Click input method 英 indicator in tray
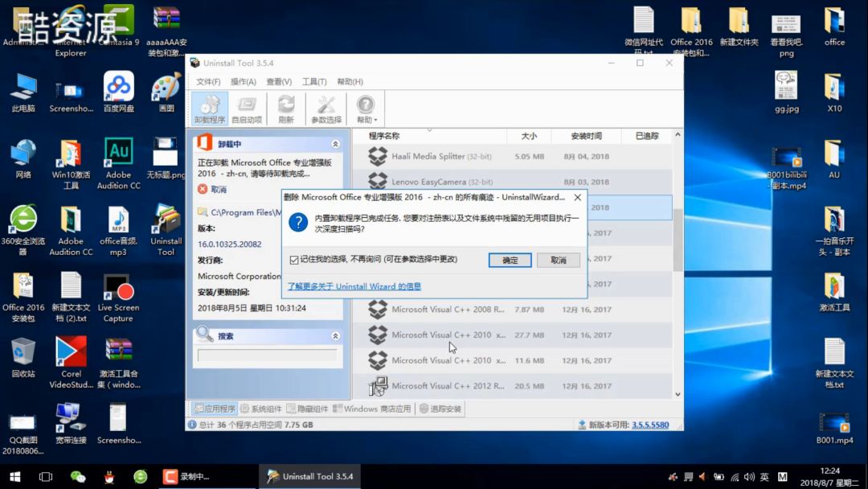The image size is (868, 489). (764, 477)
